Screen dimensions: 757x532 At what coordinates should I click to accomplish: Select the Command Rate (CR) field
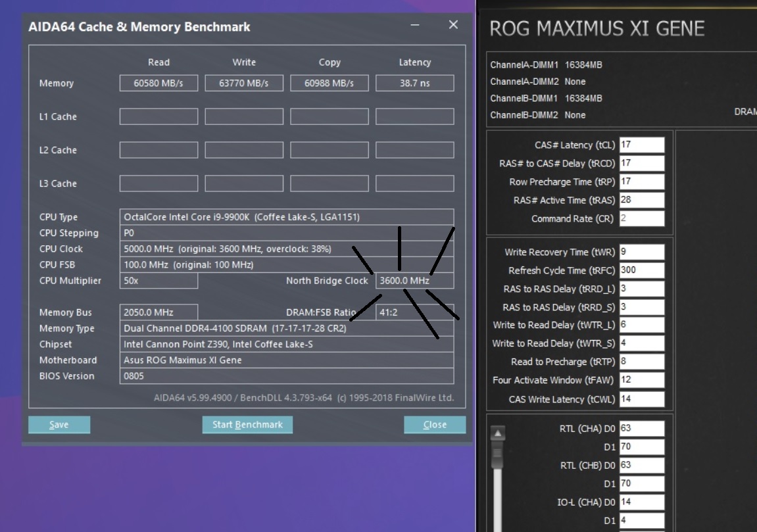[642, 218]
